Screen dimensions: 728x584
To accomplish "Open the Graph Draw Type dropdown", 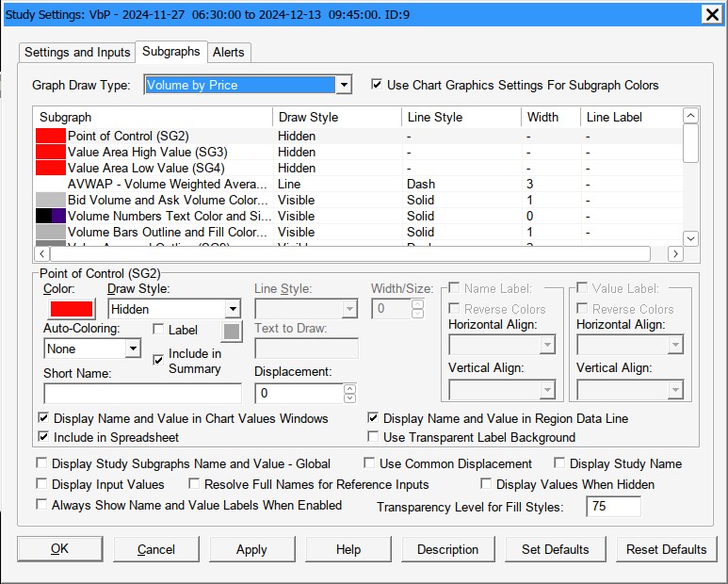I will pos(344,86).
